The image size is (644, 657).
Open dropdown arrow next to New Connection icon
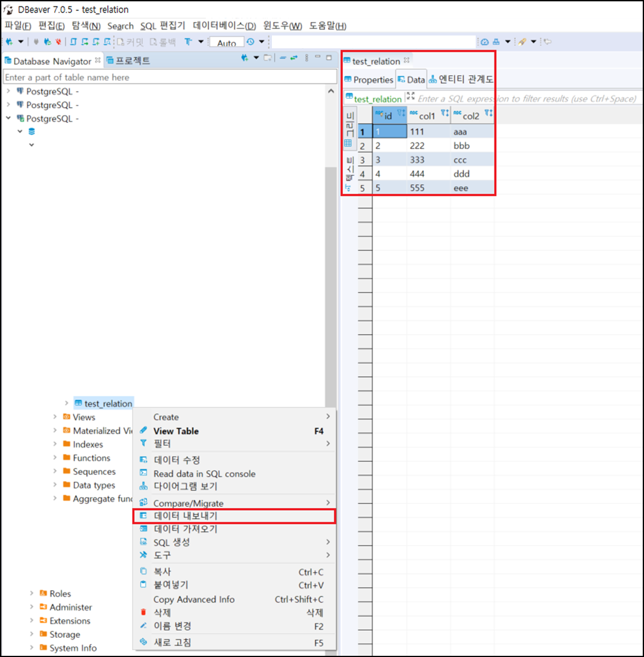[x=20, y=41]
